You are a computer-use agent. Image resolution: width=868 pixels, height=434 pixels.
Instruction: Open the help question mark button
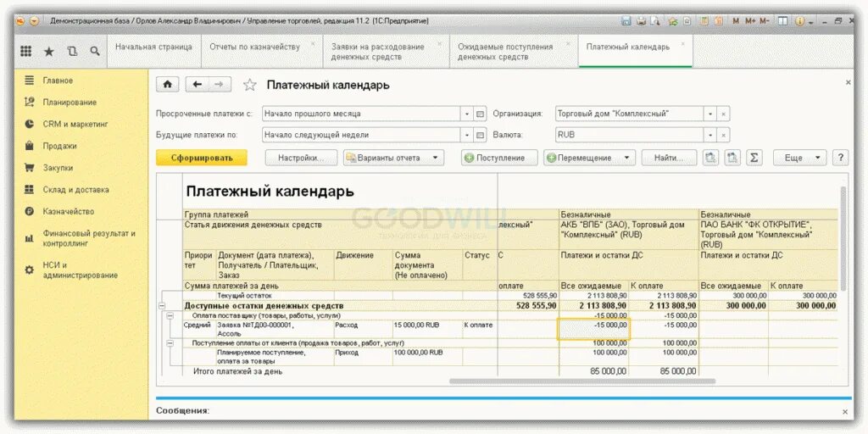pos(840,158)
